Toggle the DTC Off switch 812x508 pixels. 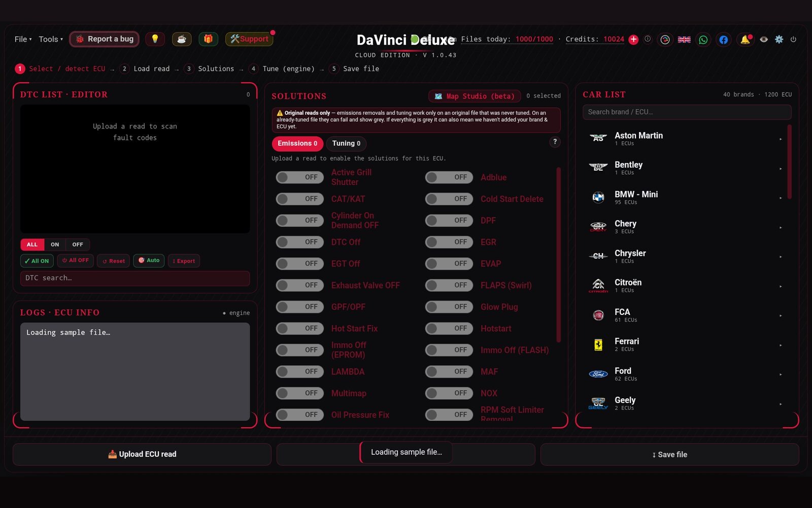300,242
